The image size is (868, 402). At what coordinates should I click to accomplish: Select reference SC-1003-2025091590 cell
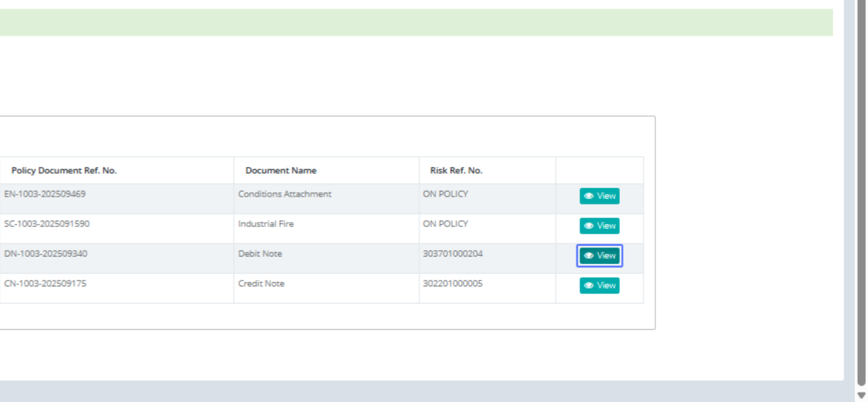pyautogui.click(x=47, y=223)
